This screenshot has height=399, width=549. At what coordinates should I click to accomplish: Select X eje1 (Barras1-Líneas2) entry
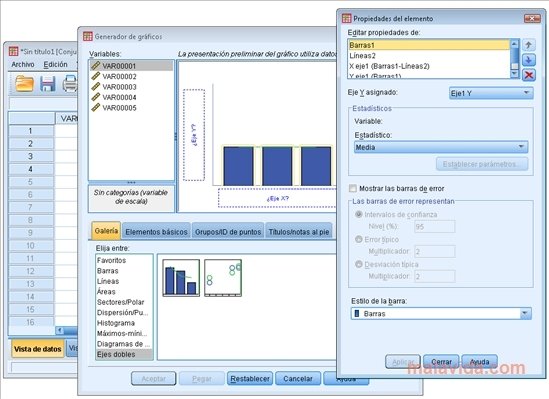click(x=429, y=66)
